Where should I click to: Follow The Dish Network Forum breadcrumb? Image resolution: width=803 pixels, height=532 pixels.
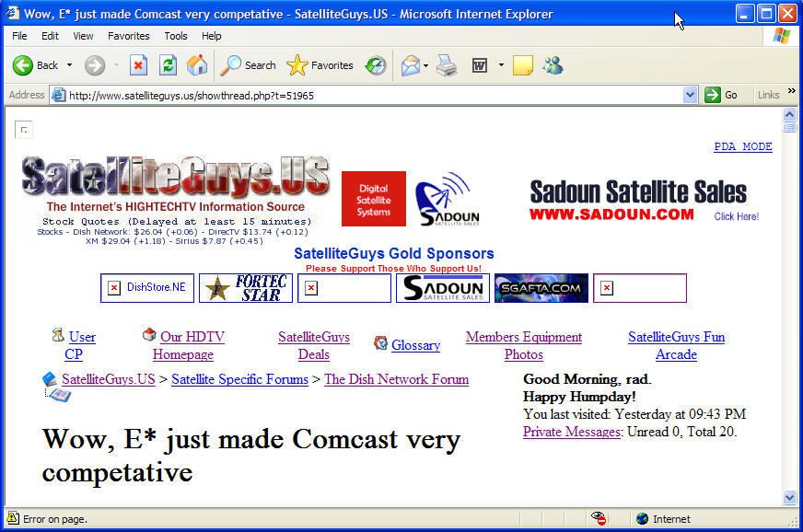(396, 379)
